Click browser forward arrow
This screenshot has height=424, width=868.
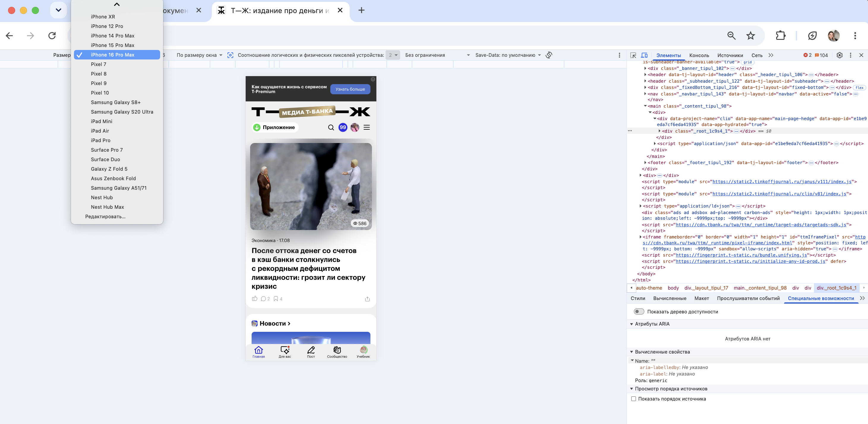tap(31, 36)
